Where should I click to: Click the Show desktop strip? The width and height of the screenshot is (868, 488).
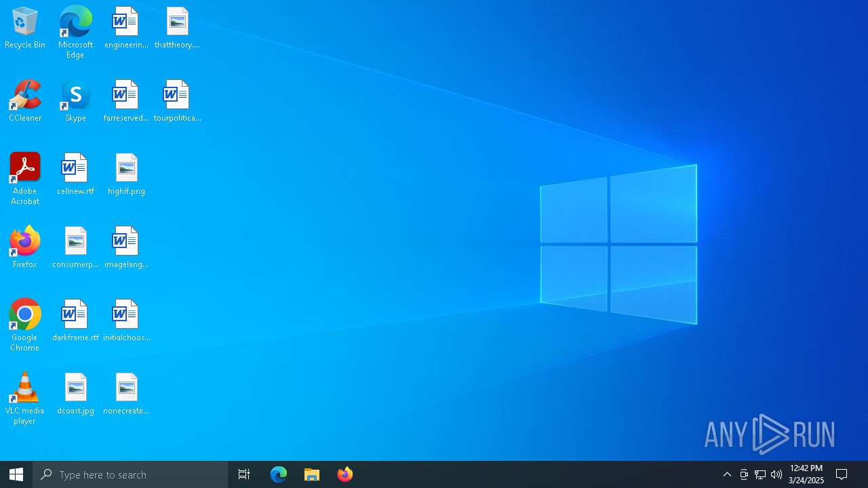[x=866, y=474]
